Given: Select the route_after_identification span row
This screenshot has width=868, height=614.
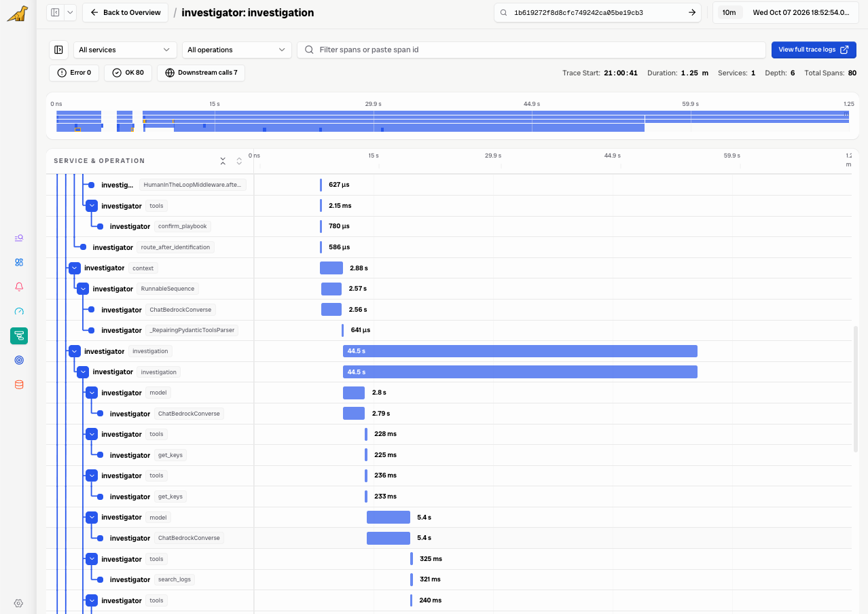Looking at the screenshot, I should click(x=448, y=247).
